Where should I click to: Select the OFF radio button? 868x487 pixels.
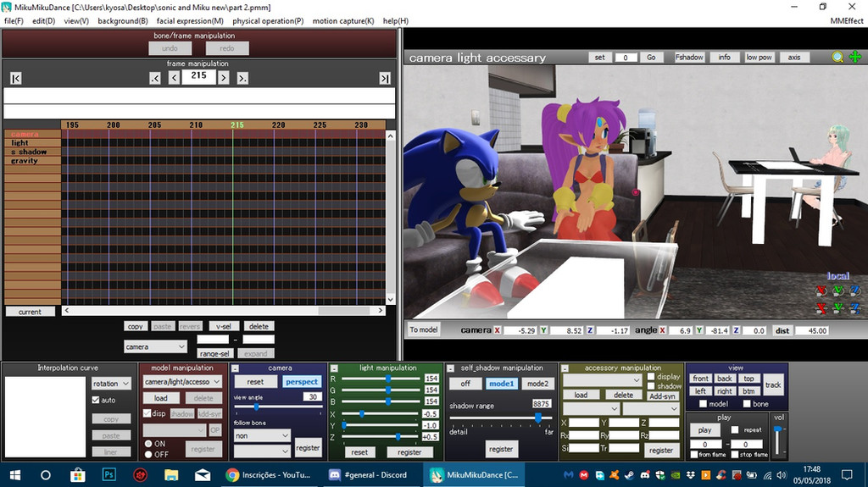(148, 454)
